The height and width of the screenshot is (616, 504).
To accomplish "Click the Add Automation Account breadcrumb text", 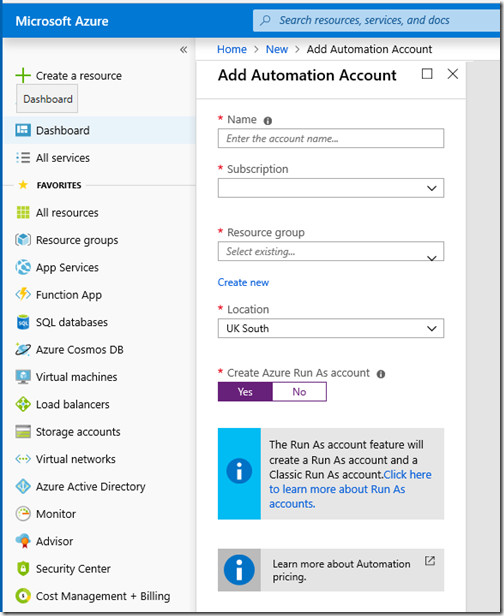I will tap(369, 49).
